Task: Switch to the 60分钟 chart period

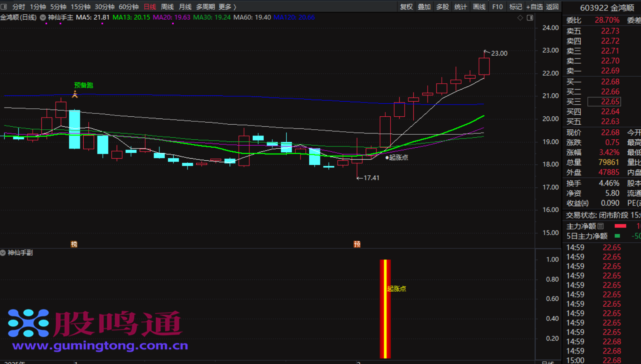Action: click(x=128, y=7)
